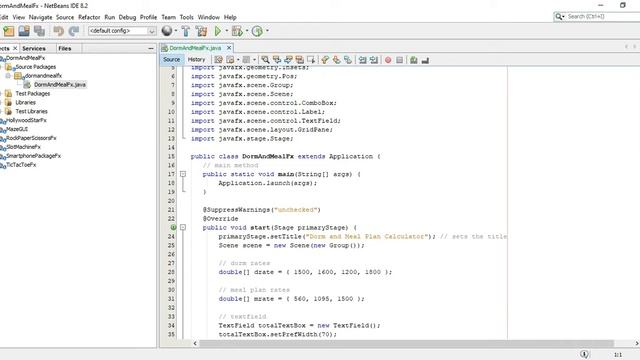Select the Test Packages folder

point(33,93)
